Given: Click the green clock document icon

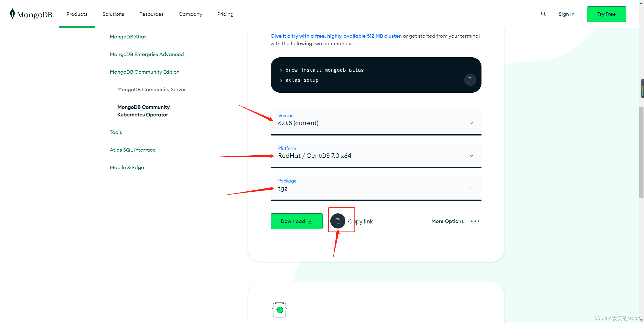Looking at the screenshot, I should pyautogui.click(x=279, y=310).
